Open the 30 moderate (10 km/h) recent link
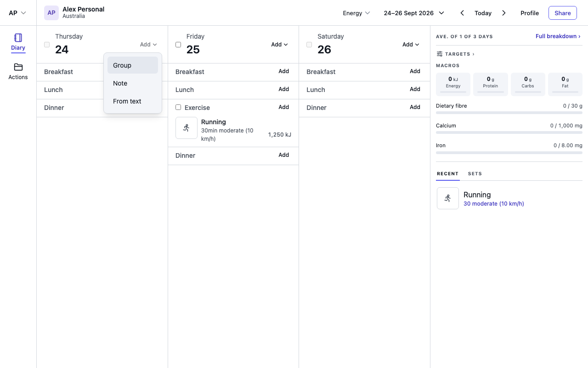 pyautogui.click(x=494, y=204)
